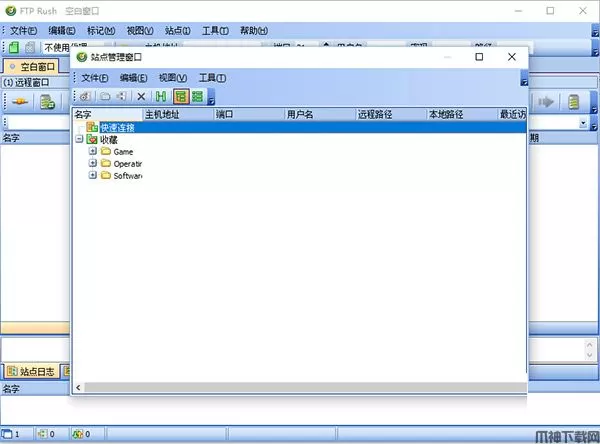Select the (1) 远程窗口 panel header

click(x=26, y=82)
